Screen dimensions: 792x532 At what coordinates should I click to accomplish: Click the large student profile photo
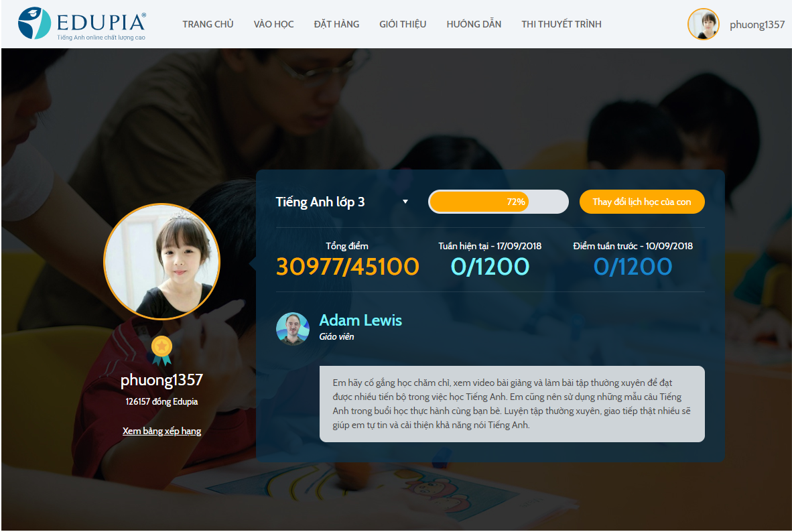161,262
